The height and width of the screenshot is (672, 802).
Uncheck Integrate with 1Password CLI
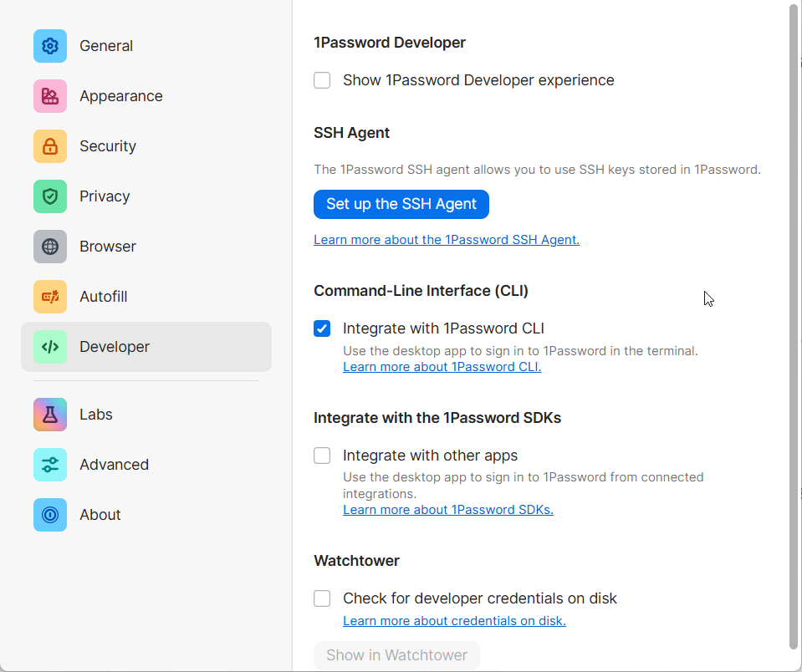coord(322,328)
